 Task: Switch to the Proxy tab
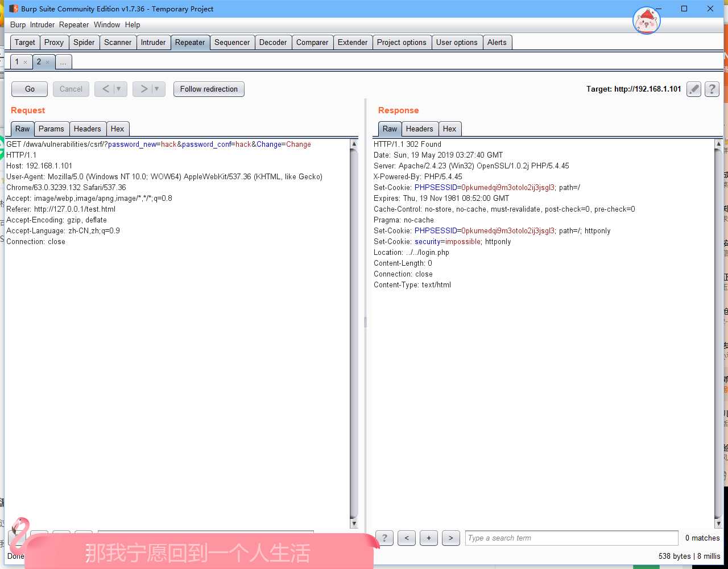(54, 42)
